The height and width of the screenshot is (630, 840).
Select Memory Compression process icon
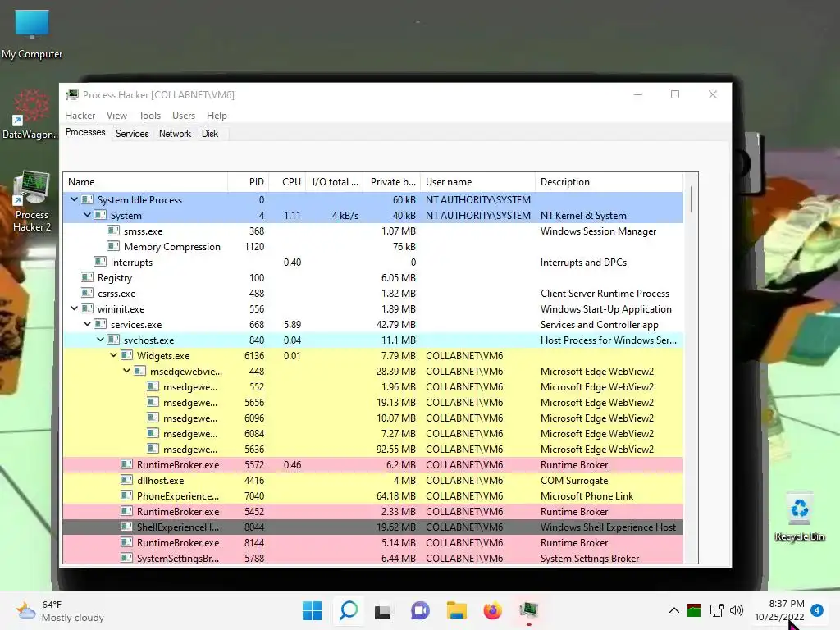113,246
